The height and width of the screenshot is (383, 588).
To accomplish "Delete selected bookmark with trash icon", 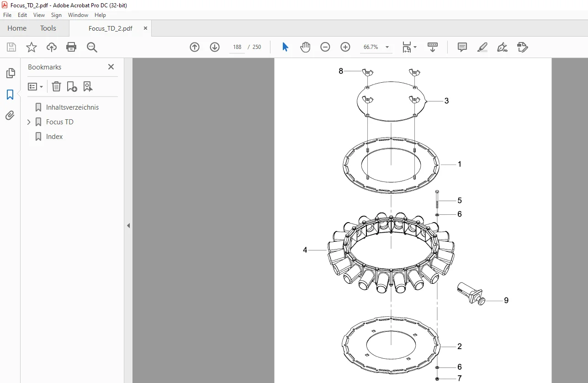I will coord(56,86).
